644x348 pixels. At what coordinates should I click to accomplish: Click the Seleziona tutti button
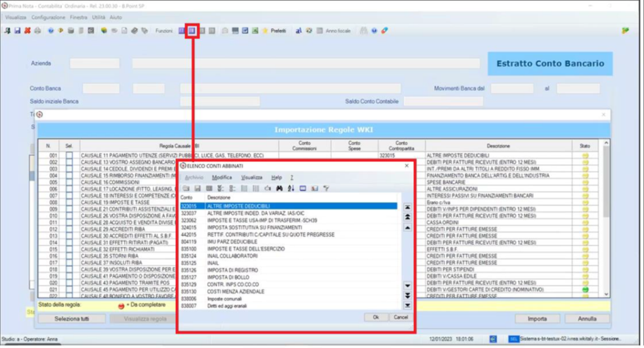tap(72, 319)
